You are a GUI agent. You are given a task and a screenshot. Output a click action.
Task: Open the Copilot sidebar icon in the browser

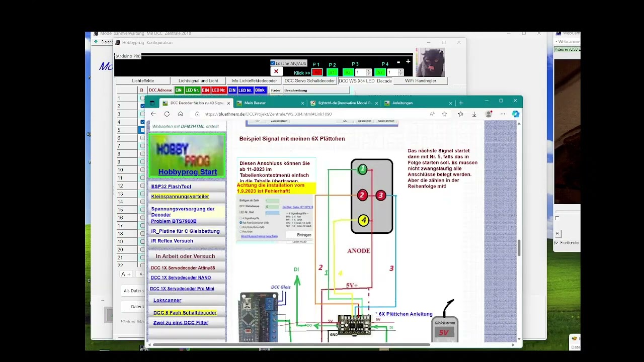[515, 114]
